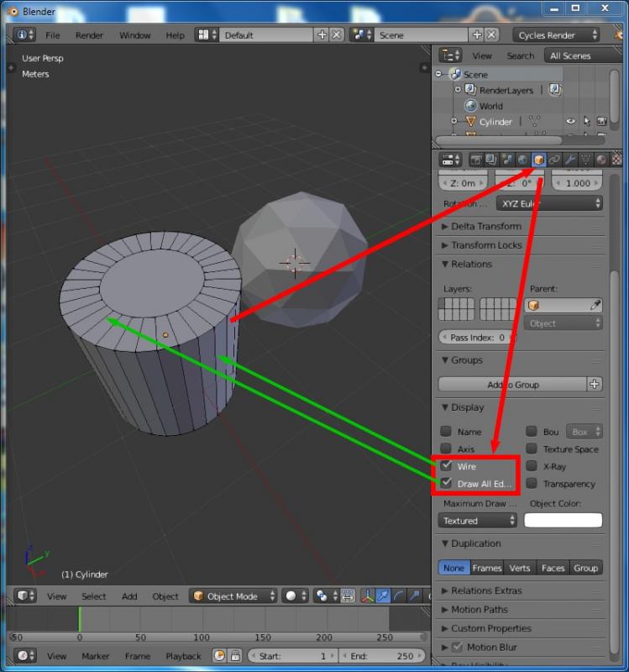Screen dimensions: 629x672
Task: Click the Timeline editor type icon
Action: [x=25, y=656]
